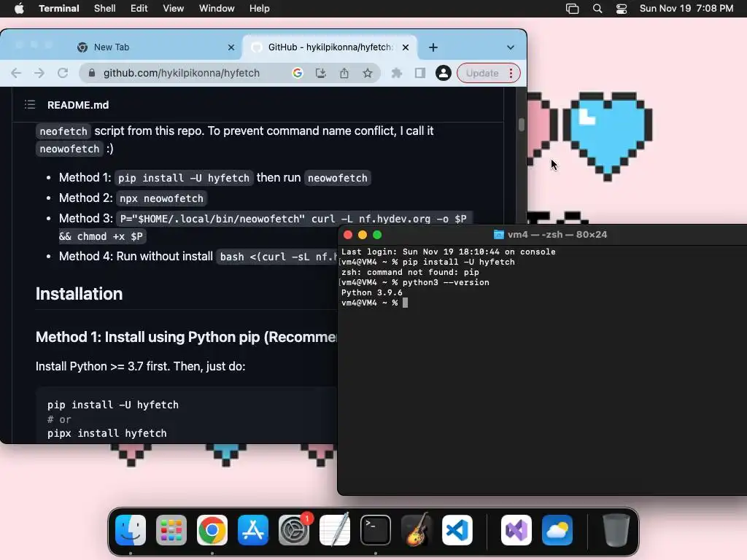Open System Settings from the Dock

click(294, 530)
